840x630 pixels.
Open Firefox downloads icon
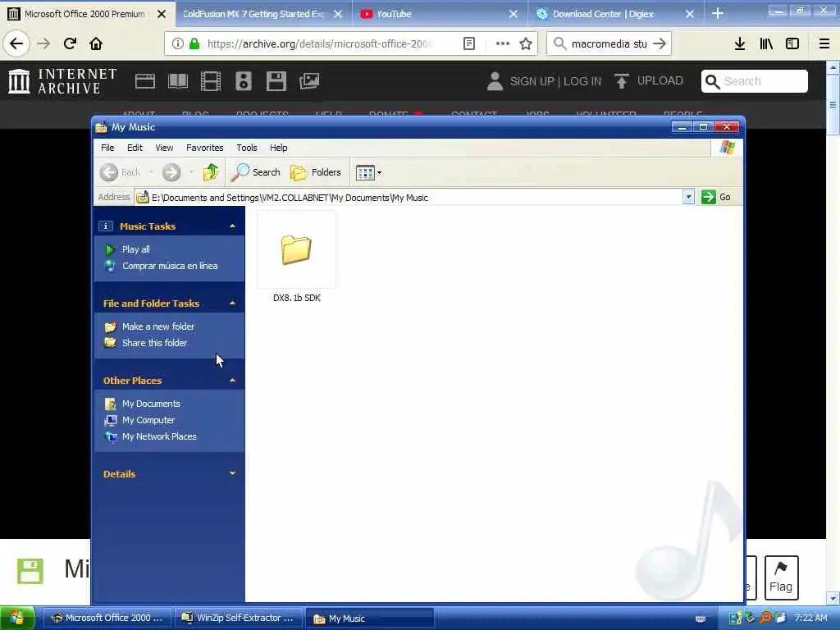(739, 43)
